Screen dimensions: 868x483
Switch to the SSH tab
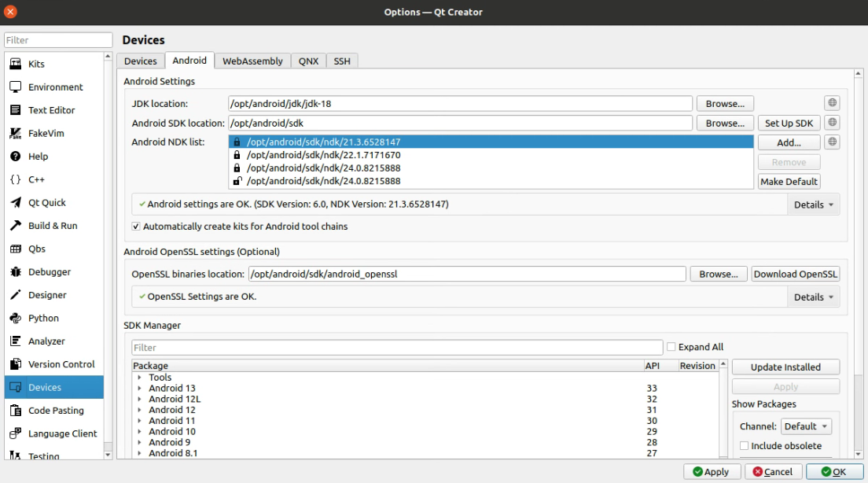[x=341, y=60]
